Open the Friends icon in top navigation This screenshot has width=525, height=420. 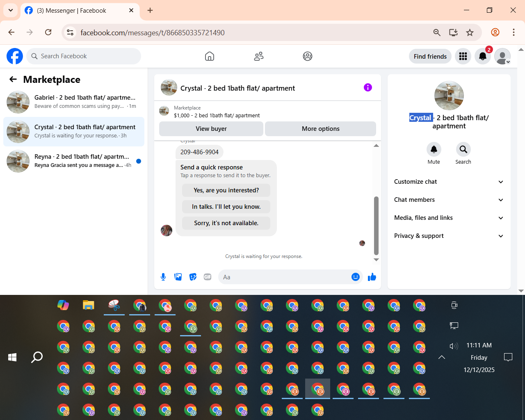click(259, 56)
